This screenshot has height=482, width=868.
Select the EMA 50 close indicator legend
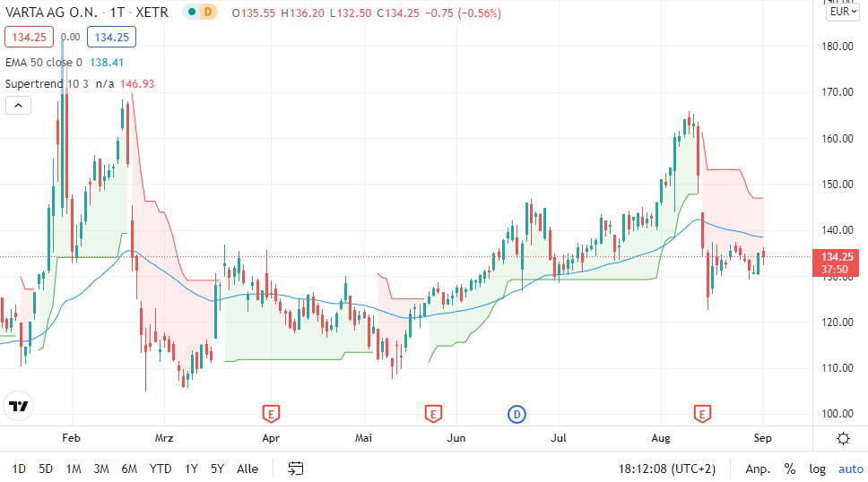[x=44, y=63]
